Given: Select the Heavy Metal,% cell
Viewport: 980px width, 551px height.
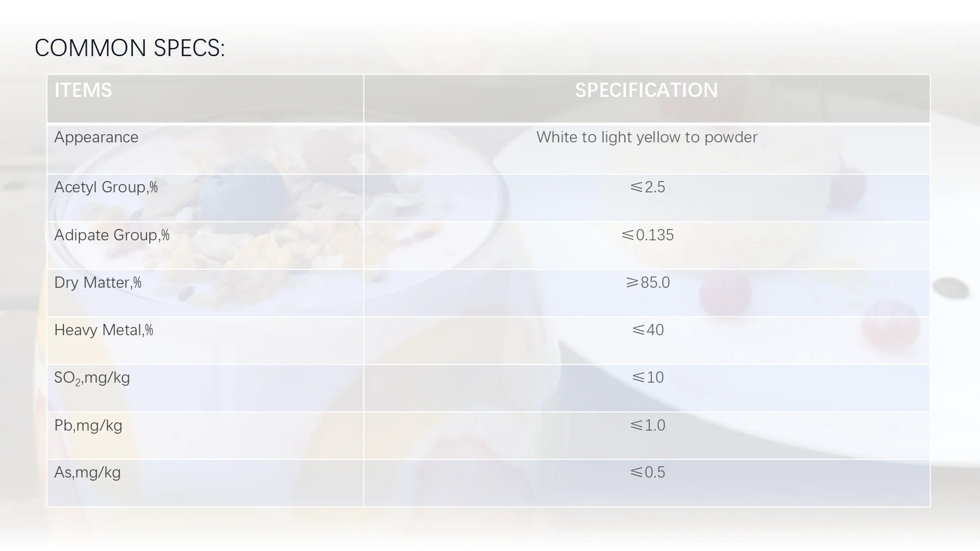Looking at the screenshot, I should pos(104,330).
